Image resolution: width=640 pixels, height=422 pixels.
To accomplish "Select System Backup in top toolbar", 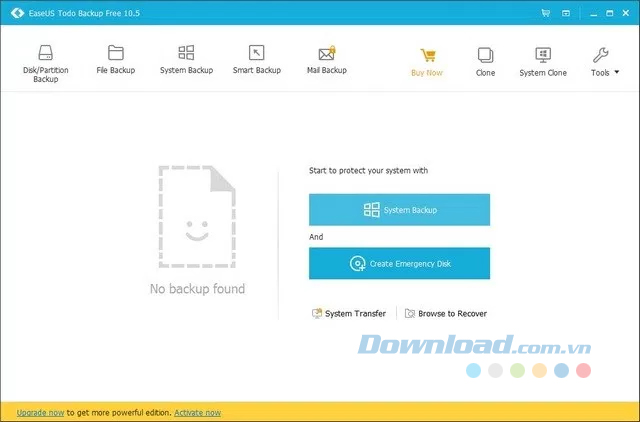I will 186,60.
